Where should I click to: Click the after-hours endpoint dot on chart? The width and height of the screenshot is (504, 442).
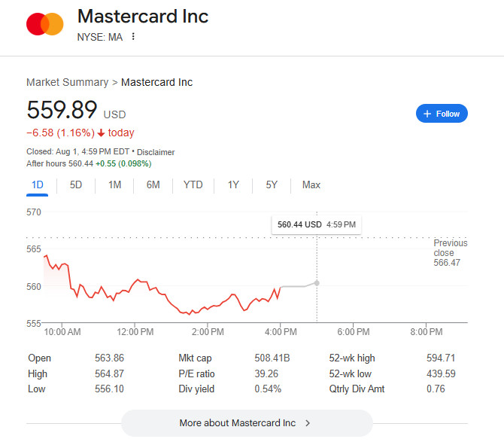[317, 282]
